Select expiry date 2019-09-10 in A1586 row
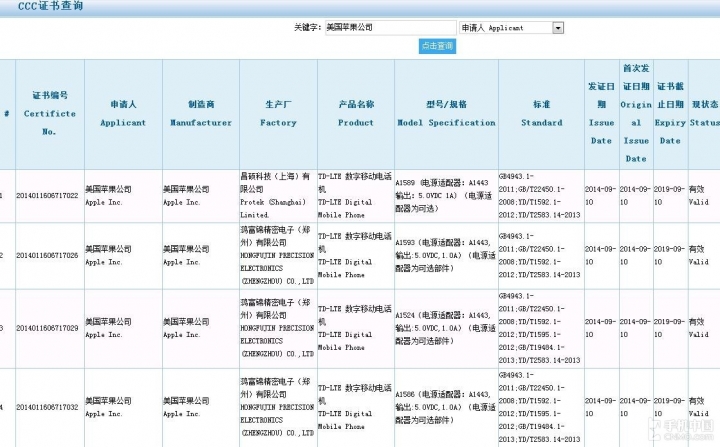 tap(669, 407)
